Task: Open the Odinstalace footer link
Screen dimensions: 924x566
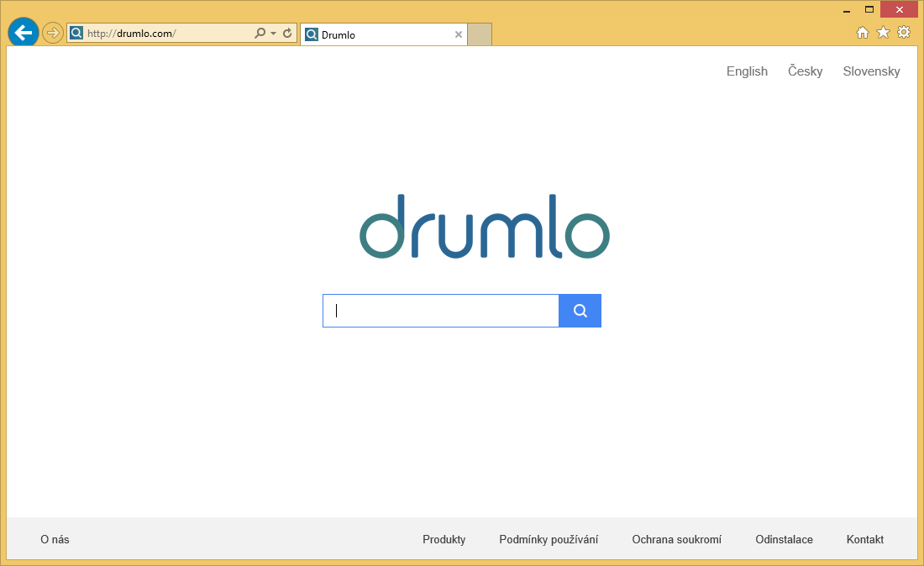Action: click(x=784, y=539)
